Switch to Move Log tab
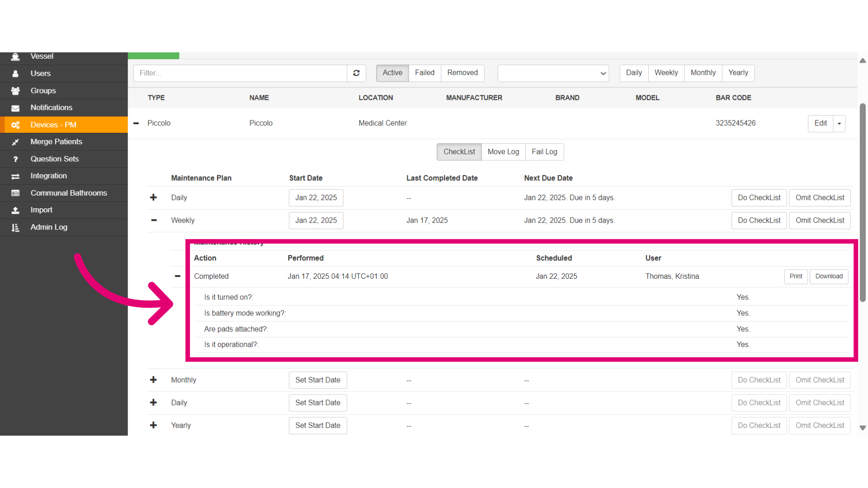 coord(503,152)
